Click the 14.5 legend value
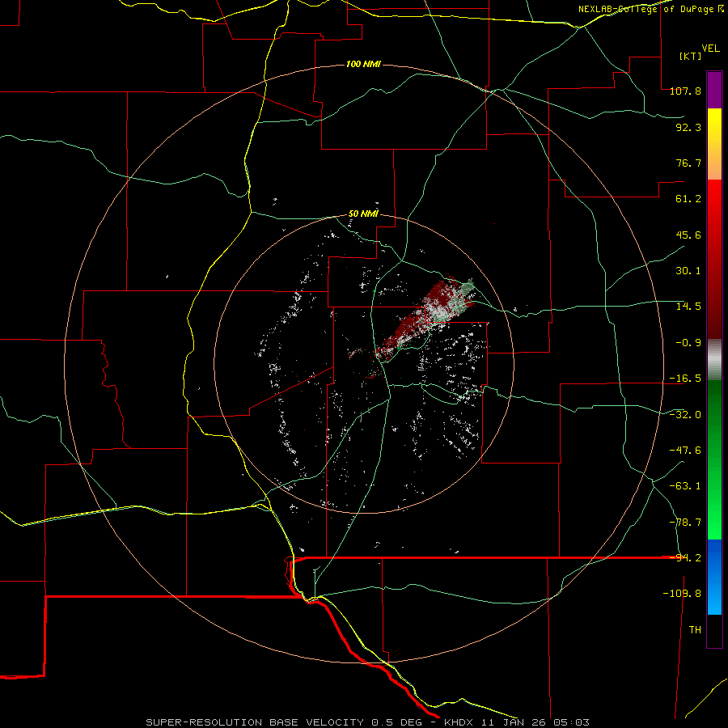The image size is (728, 728). [688, 307]
